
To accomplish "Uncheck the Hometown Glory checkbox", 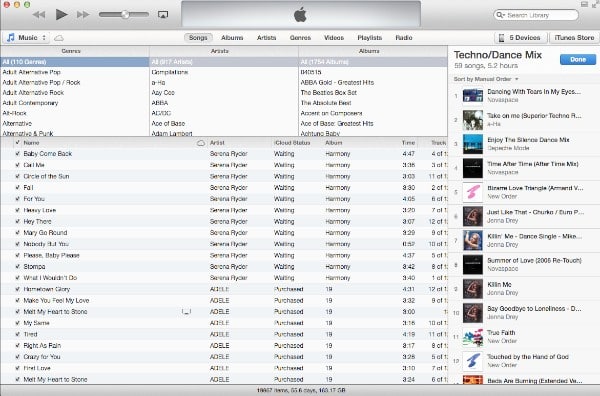I will [x=17, y=289].
